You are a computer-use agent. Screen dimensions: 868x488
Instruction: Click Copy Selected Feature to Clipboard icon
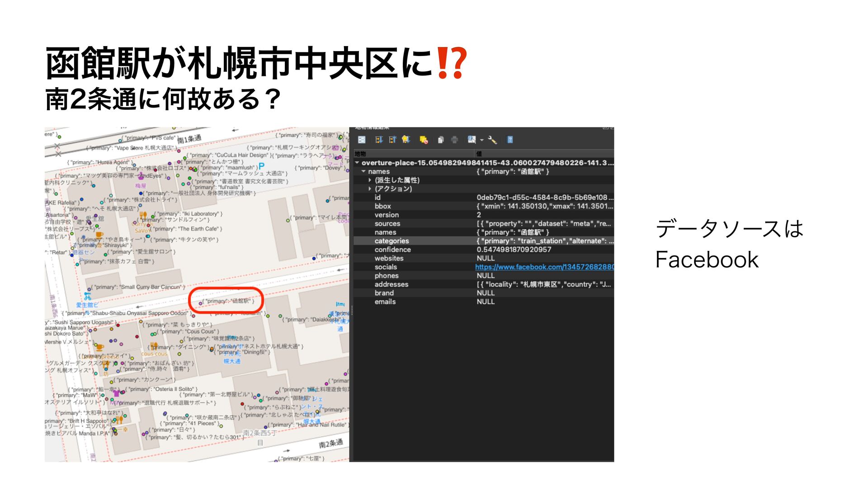click(441, 140)
